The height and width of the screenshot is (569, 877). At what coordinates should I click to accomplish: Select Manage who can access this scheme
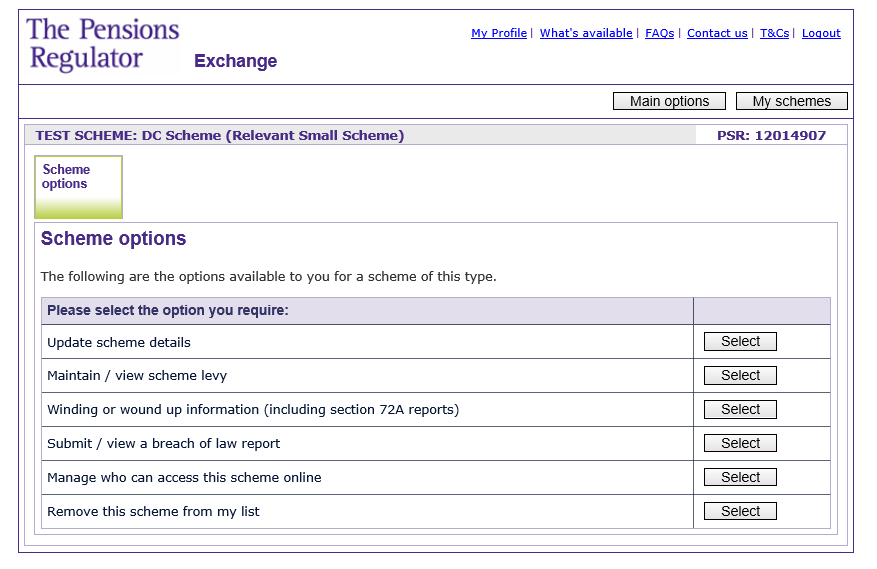[x=740, y=478]
